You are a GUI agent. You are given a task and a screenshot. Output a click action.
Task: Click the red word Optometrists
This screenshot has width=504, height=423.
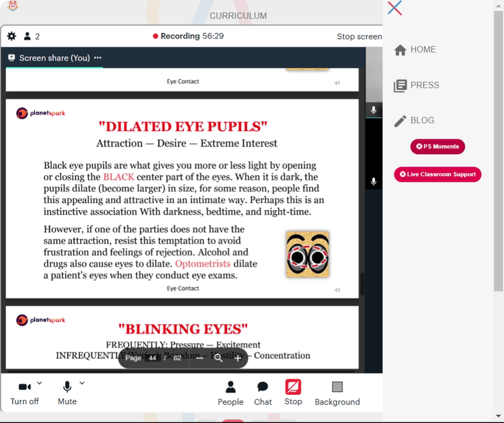point(203,264)
